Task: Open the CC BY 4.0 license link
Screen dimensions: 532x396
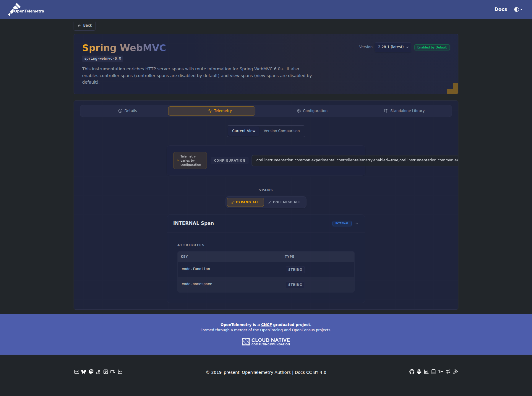Action: [316, 372]
